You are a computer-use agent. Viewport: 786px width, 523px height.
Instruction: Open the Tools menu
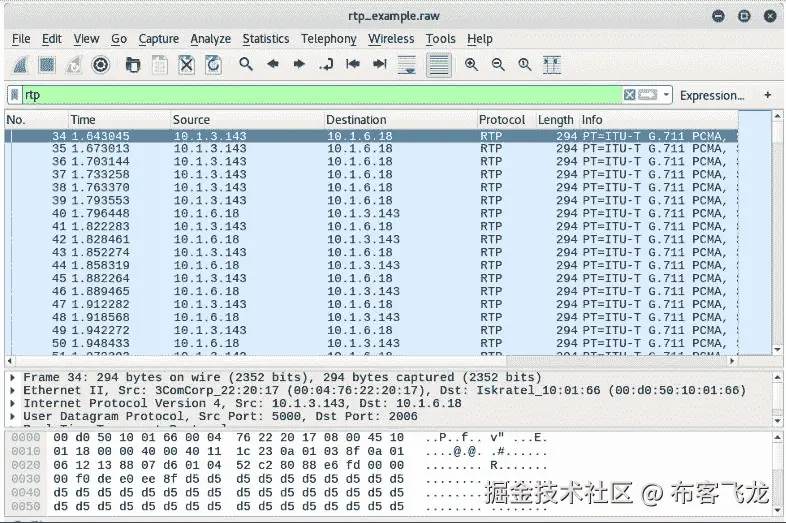(440, 39)
